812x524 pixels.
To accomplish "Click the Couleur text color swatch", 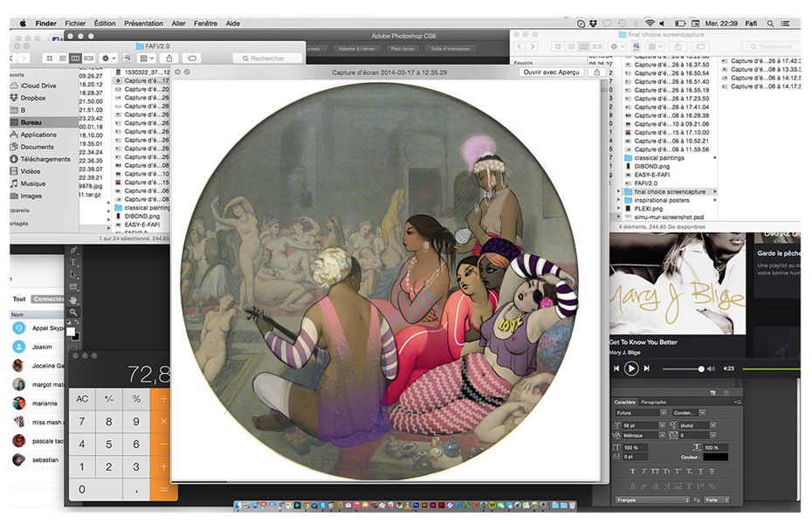I will tap(716, 457).
